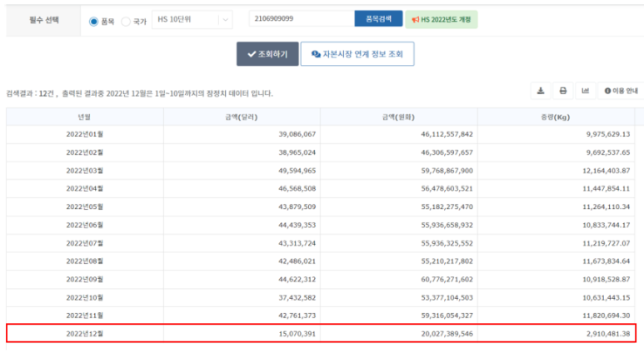
Task: Click the 년월 column header
Action: tap(84, 117)
